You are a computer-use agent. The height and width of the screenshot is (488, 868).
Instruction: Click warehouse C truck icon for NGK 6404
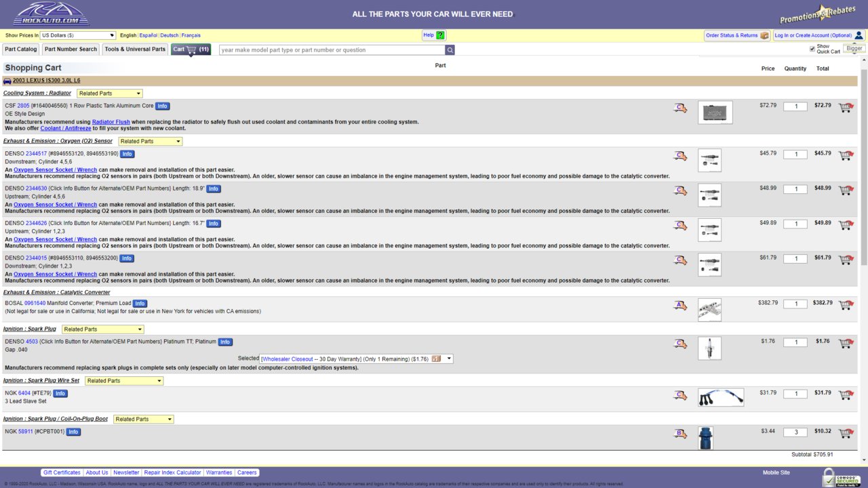[x=680, y=395]
